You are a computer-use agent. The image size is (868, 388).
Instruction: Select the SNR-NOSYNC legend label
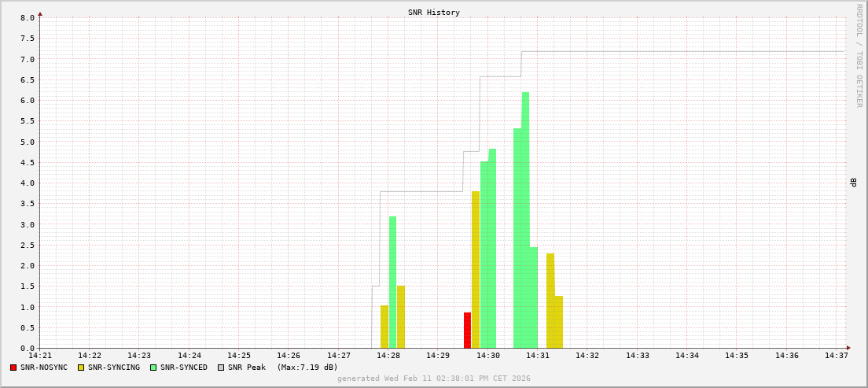point(44,368)
